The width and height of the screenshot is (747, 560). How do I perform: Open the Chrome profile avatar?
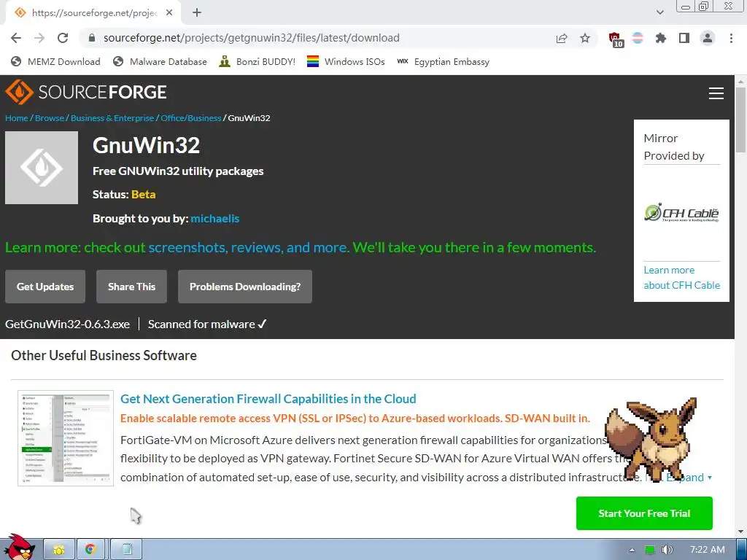click(708, 38)
